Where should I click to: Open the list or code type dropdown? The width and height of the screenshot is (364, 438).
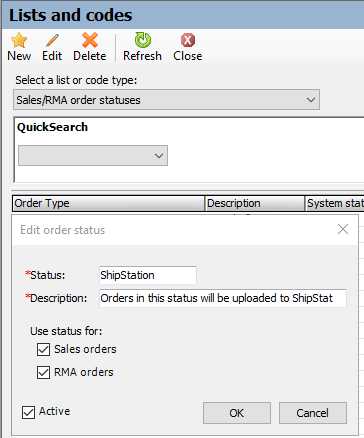pos(166,100)
